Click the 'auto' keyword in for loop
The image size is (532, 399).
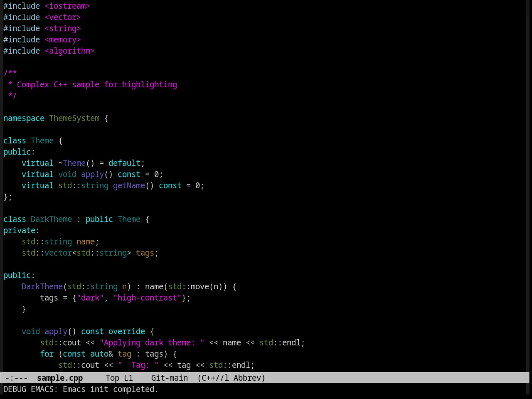click(99, 354)
